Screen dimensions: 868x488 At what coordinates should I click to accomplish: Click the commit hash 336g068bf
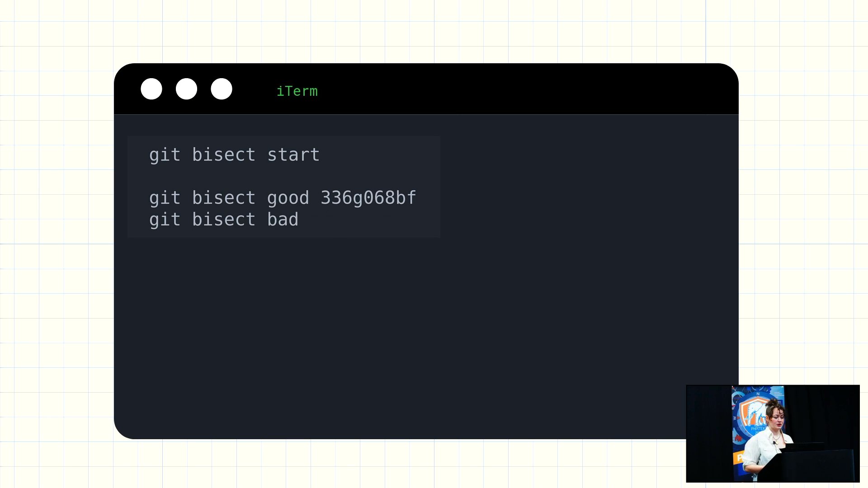pos(368,198)
